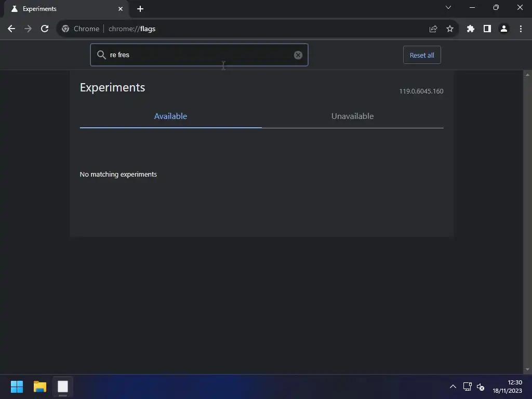Screen dimensions: 532x399
Task: Open Chrome's three-dot menu
Action: coord(521,29)
